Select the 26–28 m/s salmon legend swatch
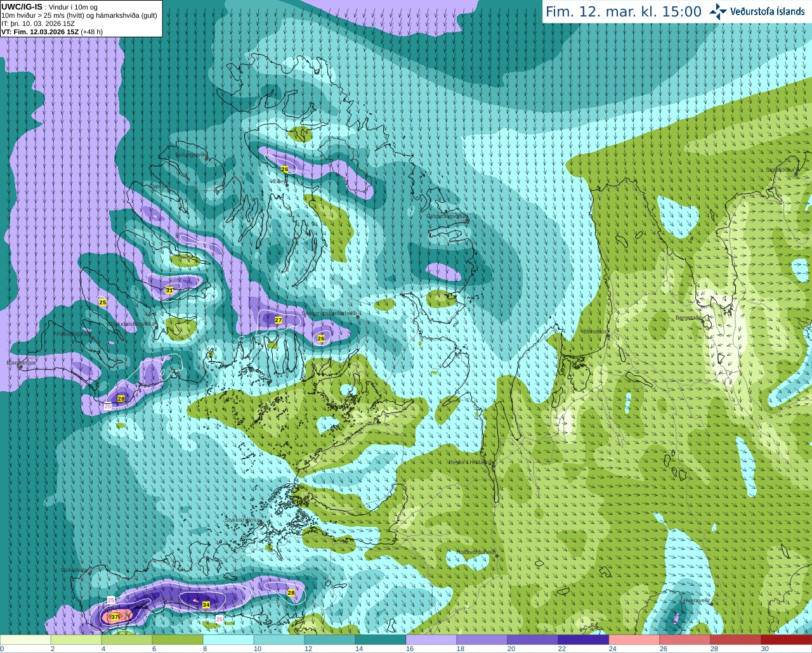 685,640
